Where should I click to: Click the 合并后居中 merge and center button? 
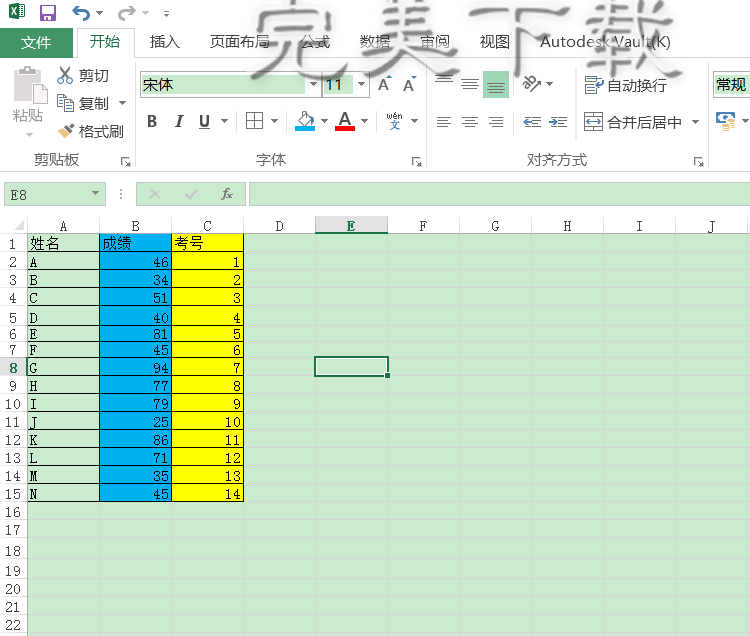[x=633, y=122]
